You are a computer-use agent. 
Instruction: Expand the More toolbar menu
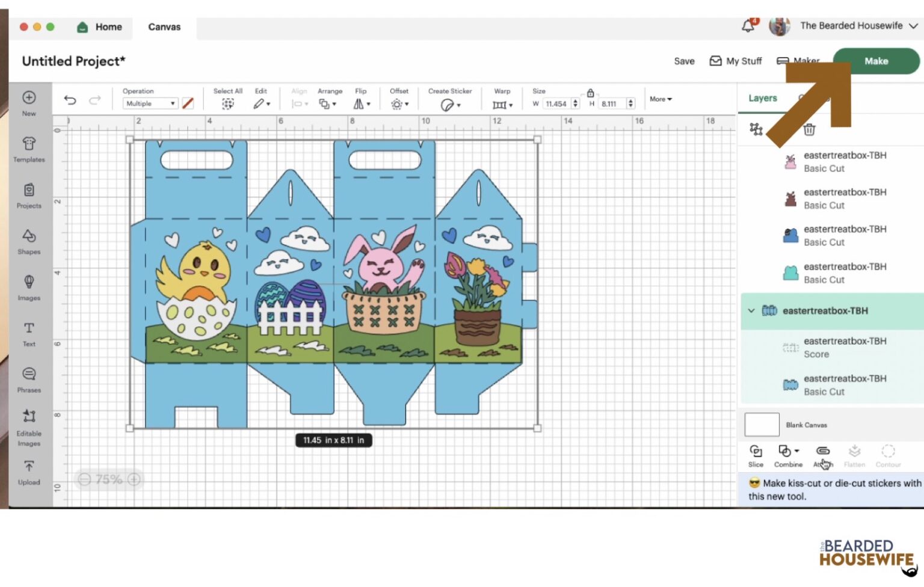661,99
